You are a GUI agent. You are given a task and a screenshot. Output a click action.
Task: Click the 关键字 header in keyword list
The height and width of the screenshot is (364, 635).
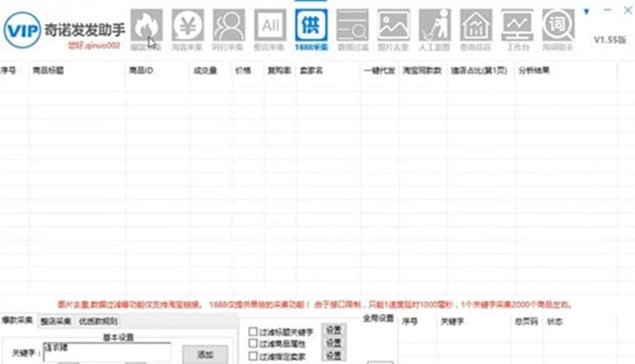click(x=452, y=322)
